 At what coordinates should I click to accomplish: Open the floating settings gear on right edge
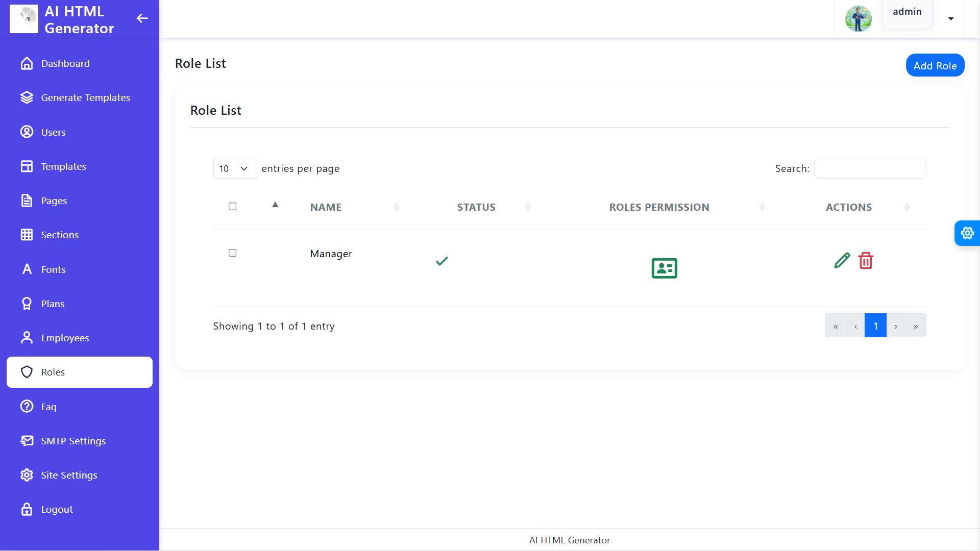pyautogui.click(x=967, y=233)
